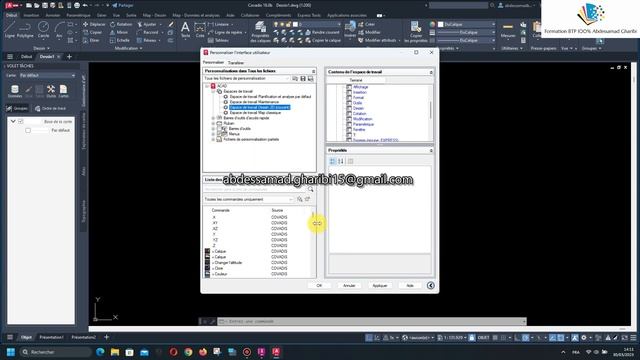Click the command search input field
640x360 pixels.
click(254, 189)
